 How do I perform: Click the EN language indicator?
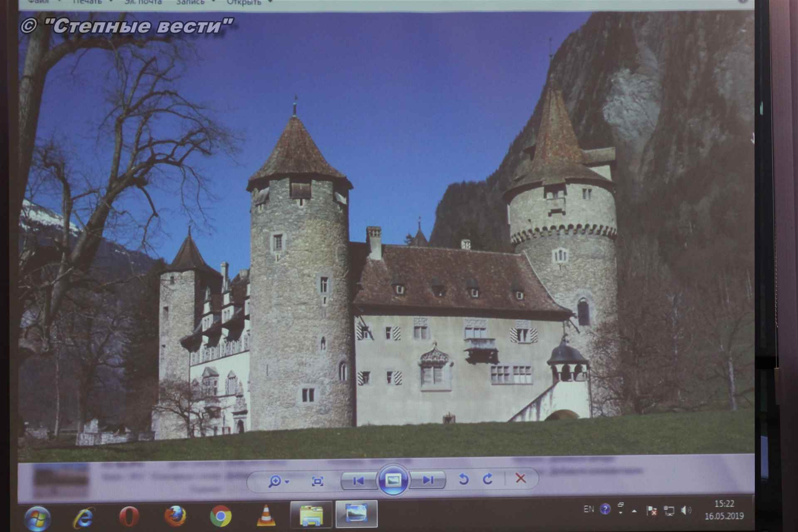click(589, 509)
